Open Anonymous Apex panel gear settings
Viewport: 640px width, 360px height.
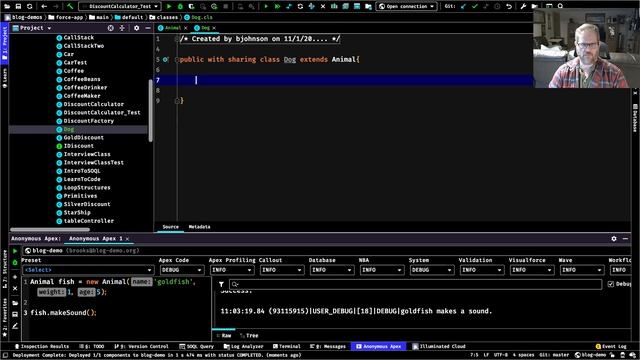tap(614, 238)
